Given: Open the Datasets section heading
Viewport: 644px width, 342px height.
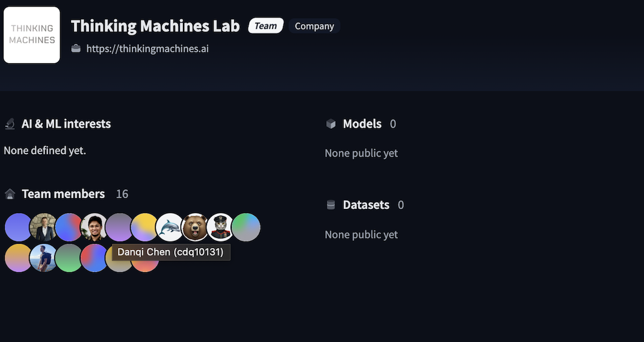Looking at the screenshot, I should [x=366, y=205].
